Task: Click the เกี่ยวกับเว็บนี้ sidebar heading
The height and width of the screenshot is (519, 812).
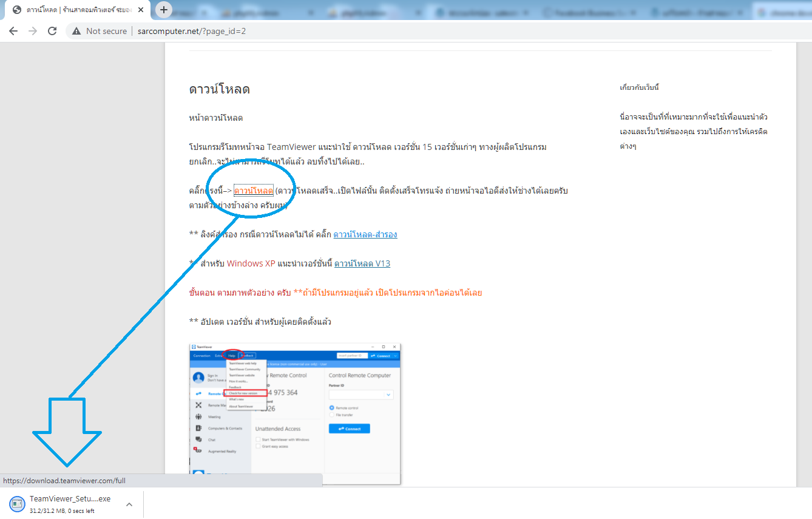Action: (x=639, y=87)
